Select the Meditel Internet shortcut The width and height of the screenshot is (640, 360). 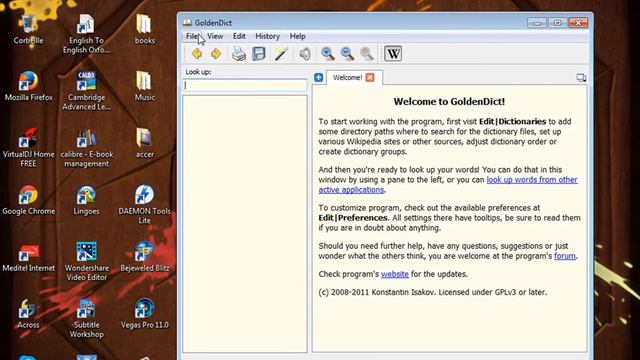click(28, 257)
